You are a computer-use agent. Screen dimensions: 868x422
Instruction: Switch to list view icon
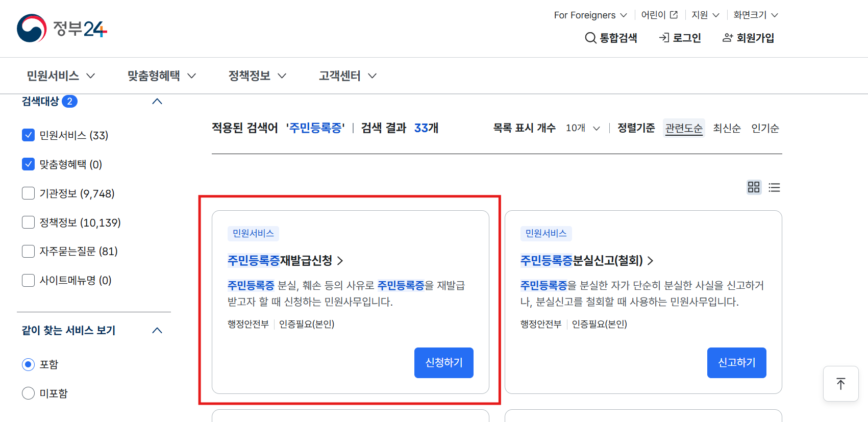point(774,187)
